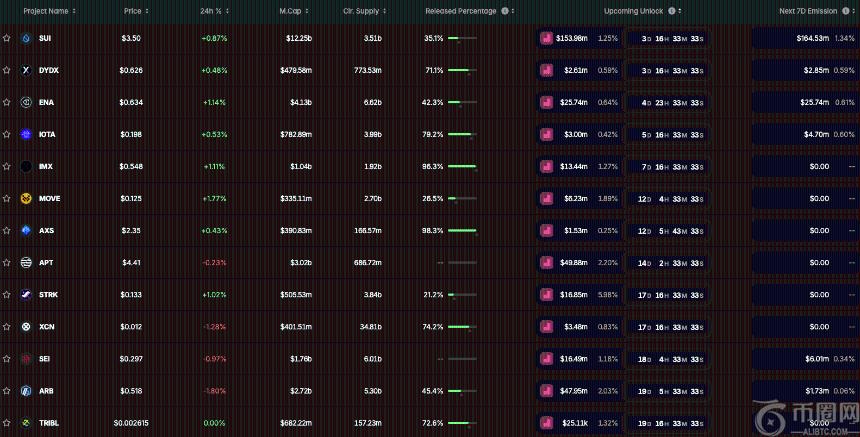Click the pink unlock icon in APT row

coord(546,263)
